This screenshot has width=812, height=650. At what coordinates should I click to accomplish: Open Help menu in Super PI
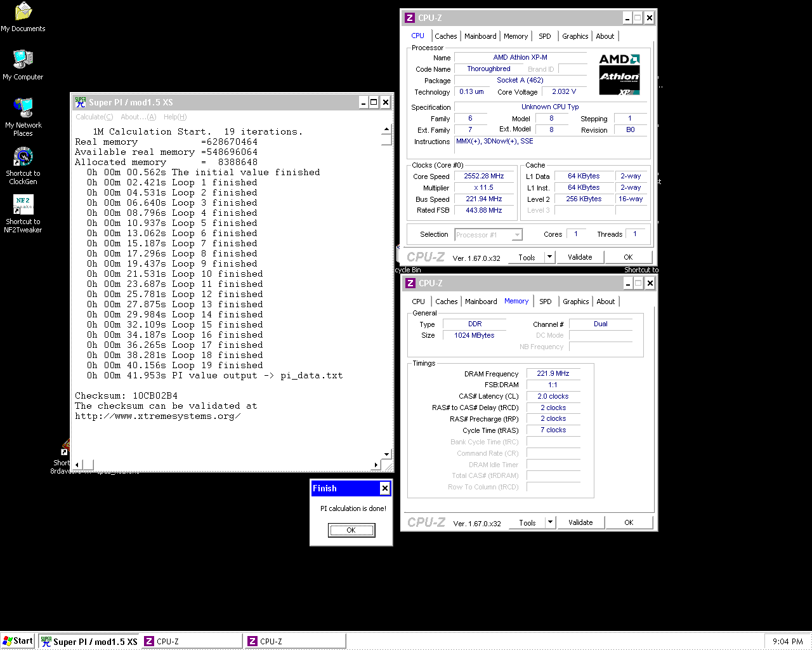[175, 117]
